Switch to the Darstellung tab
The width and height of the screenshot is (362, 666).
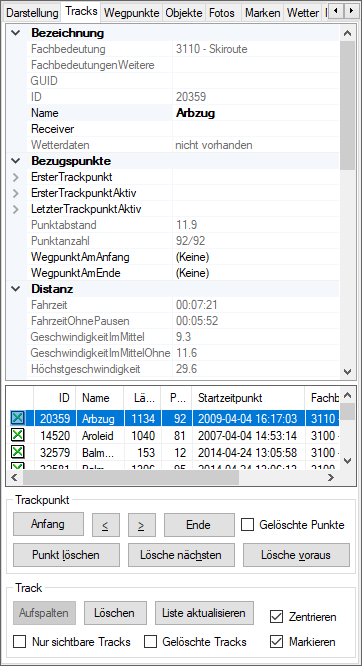pyautogui.click(x=32, y=13)
